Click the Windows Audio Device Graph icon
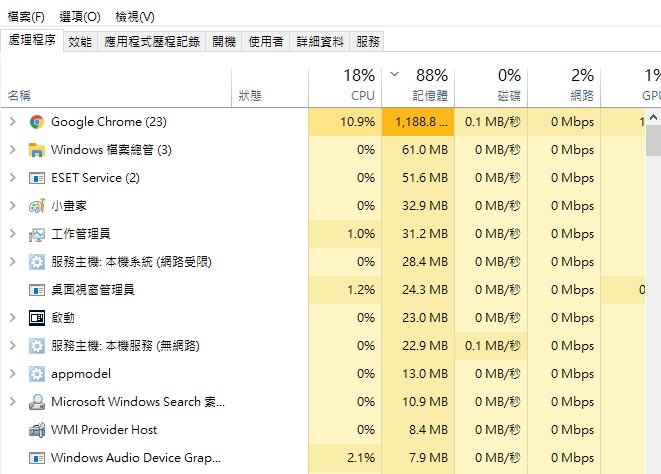Image resolution: width=661 pixels, height=474 pixels. click(x=37, y=458)
